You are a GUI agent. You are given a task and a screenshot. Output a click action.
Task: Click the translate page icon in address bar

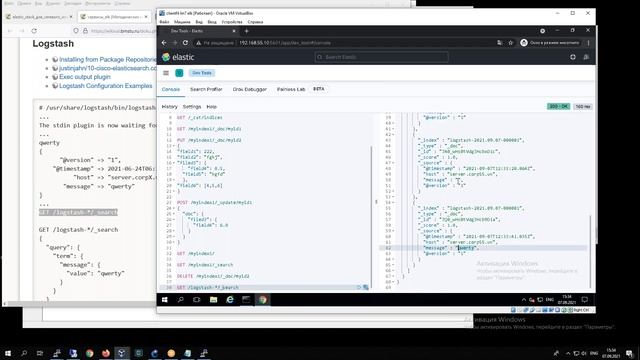click(500, 43)
